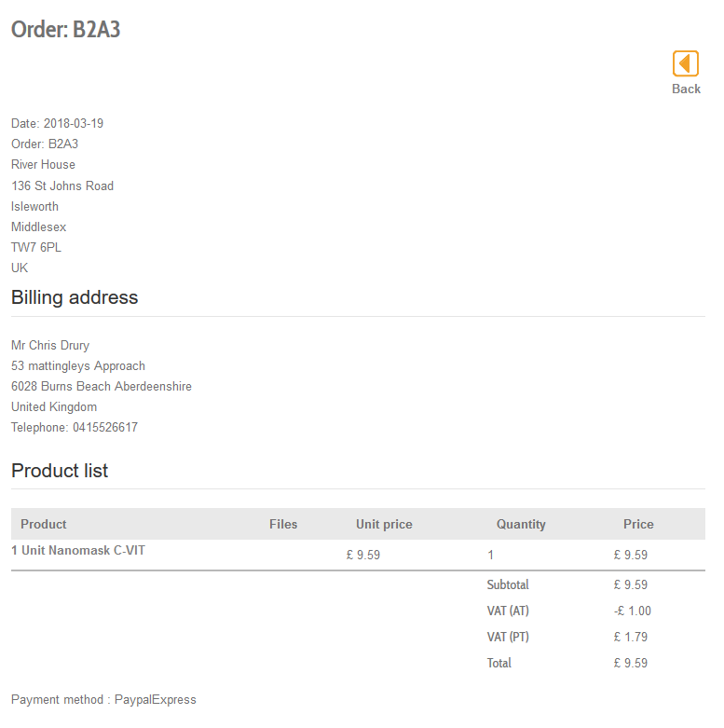724x728 pixels.
Task: Click the Subtotal row label
Action: coord(508,584)
